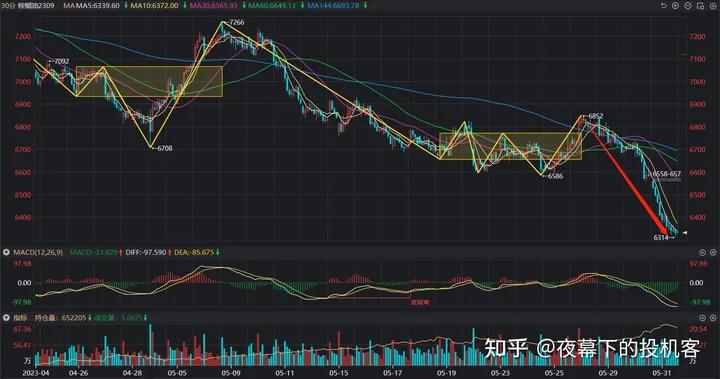The image size is (720, 379).
Task: Click 56.41 on the volume axis
Action: (22, 345)
